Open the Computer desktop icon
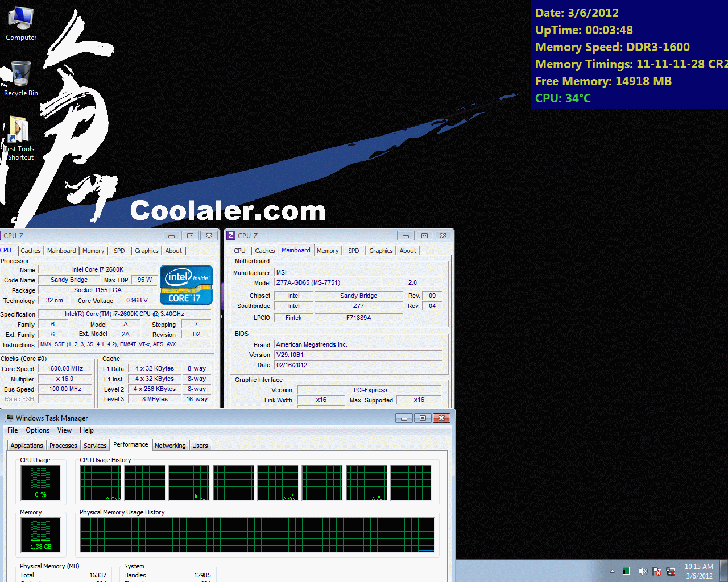Image resolution: width=728 pixels, height=582 pixels. [21, 24]
